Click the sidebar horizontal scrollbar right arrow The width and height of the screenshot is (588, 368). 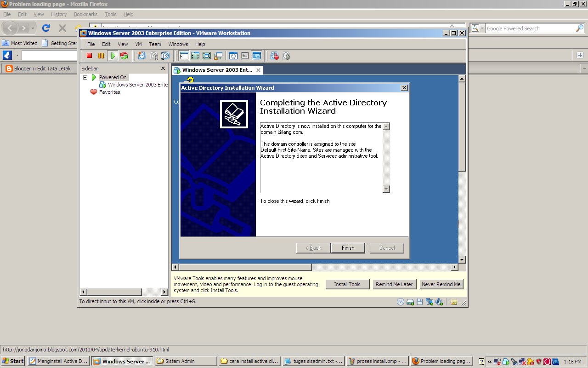165,292
